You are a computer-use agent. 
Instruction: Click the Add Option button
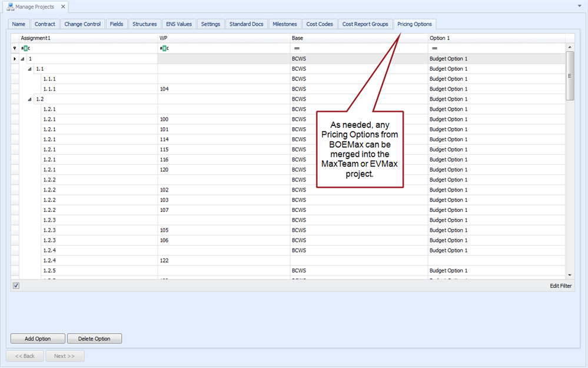pyautogui.click(x=38, y=339)
